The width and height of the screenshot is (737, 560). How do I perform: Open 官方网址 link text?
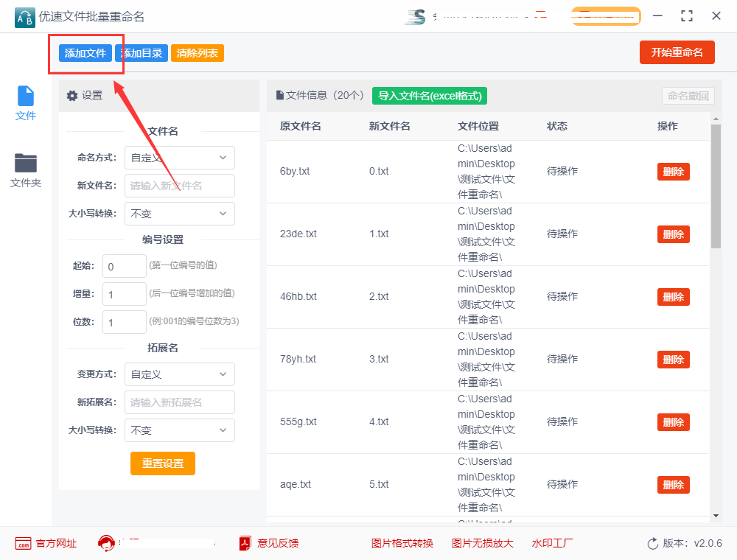(x=56, y=544)
